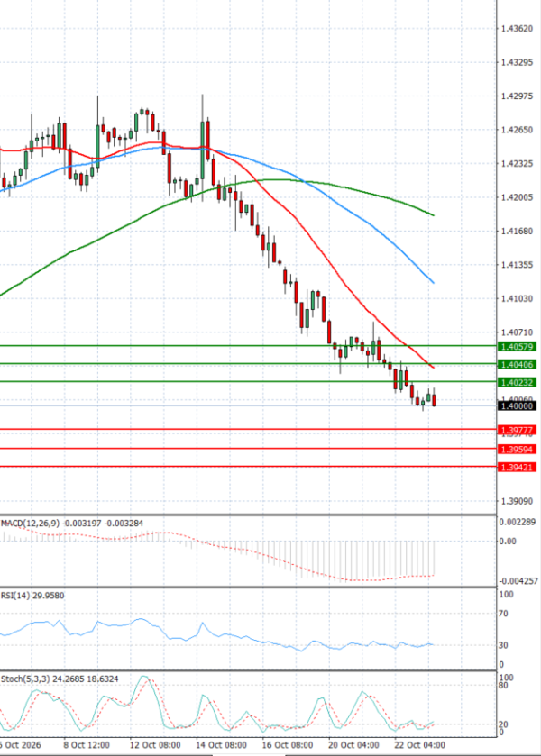Image resolution: width=541 pixels, height=756 pixels.
Task: Click the black 1.40000 current price label
Action: pyautogui.click(x=517, y=406)
